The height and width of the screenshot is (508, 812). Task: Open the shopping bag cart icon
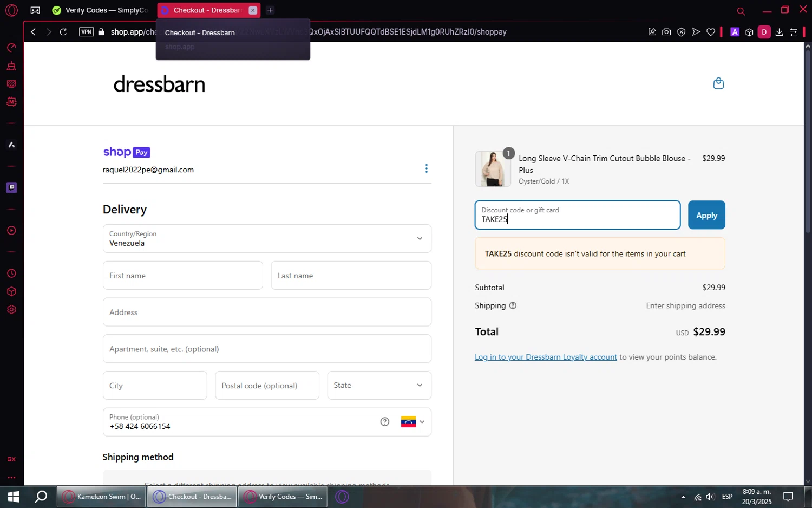[718, 83]
